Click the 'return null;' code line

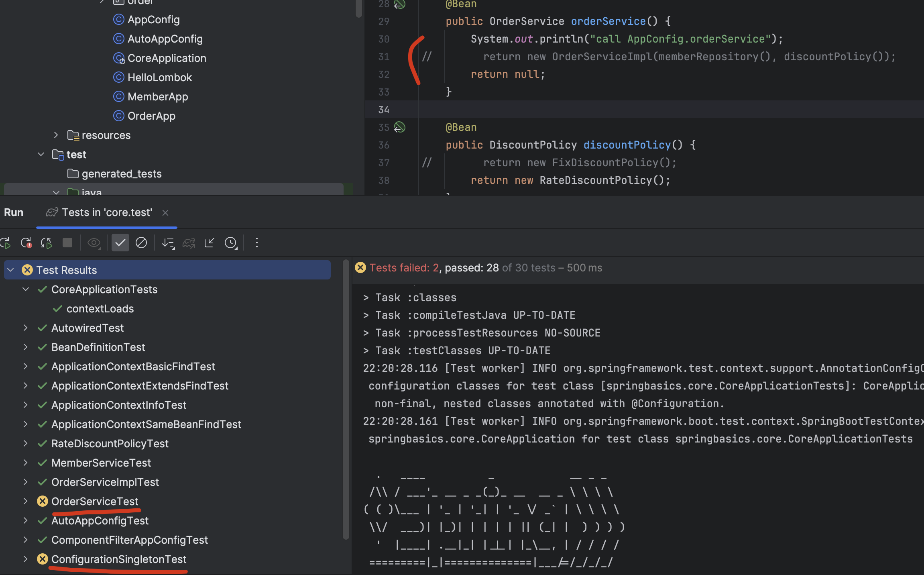coord(508,75)
